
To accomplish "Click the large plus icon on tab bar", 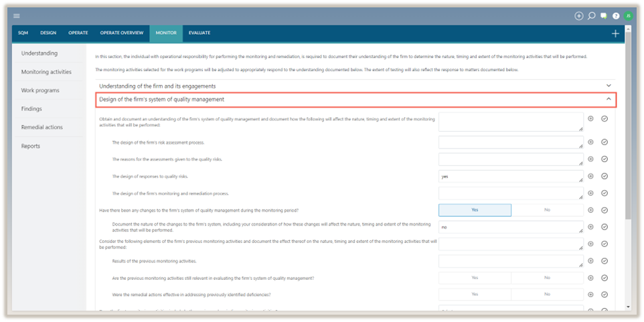I will click(615, 33).
